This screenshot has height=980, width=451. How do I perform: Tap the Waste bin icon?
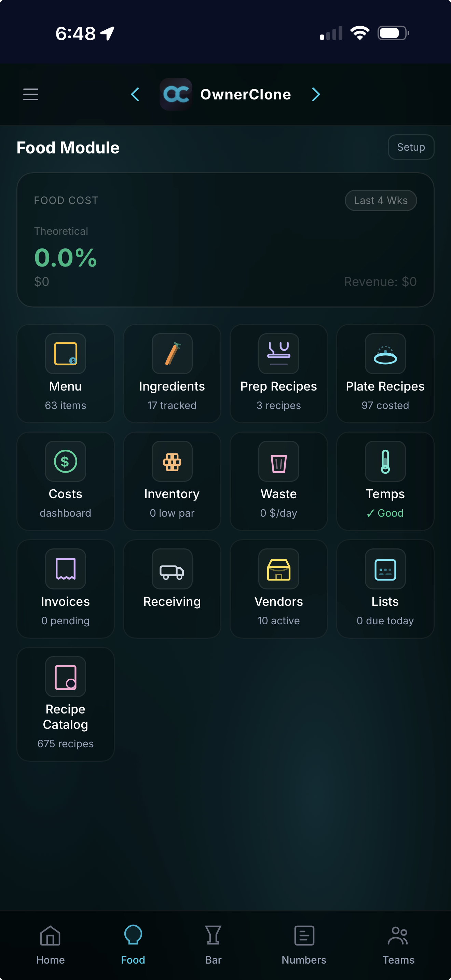[278, 461]
